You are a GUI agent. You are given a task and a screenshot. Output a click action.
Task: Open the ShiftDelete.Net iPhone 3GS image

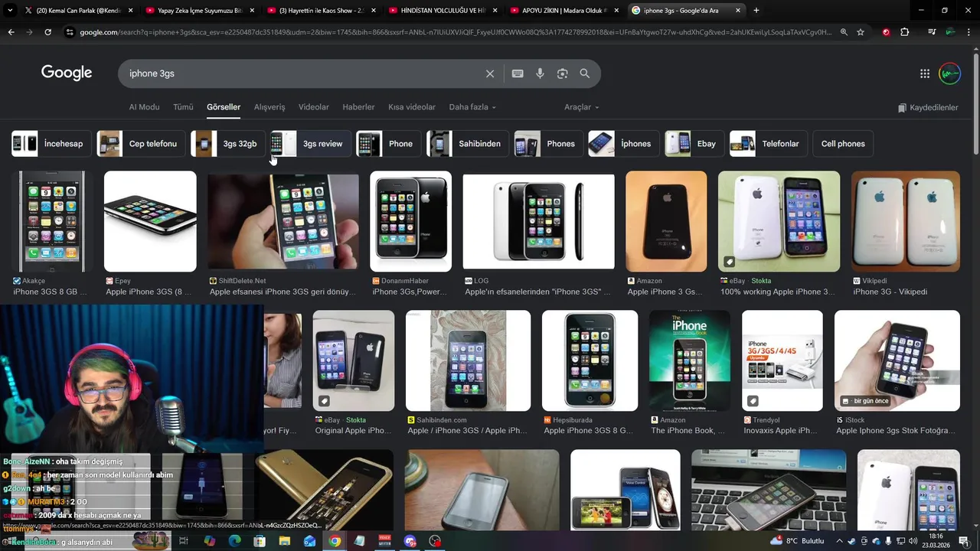[283, 221]
